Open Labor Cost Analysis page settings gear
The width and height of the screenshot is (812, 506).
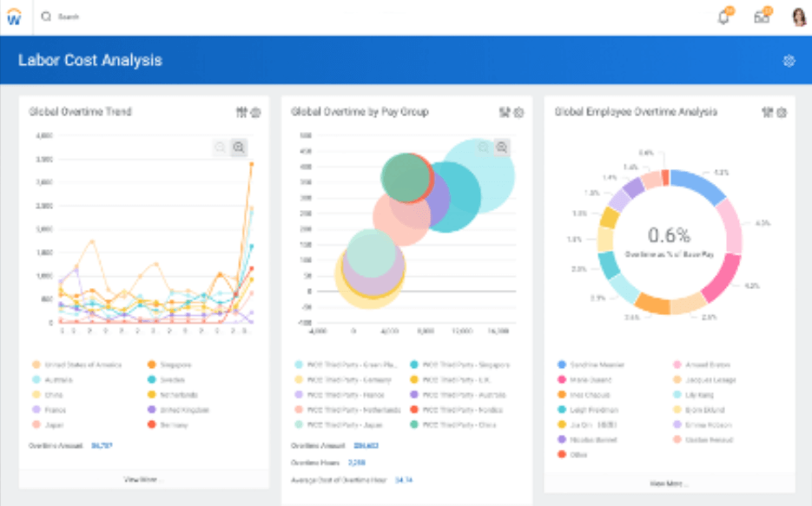[789, 61]
